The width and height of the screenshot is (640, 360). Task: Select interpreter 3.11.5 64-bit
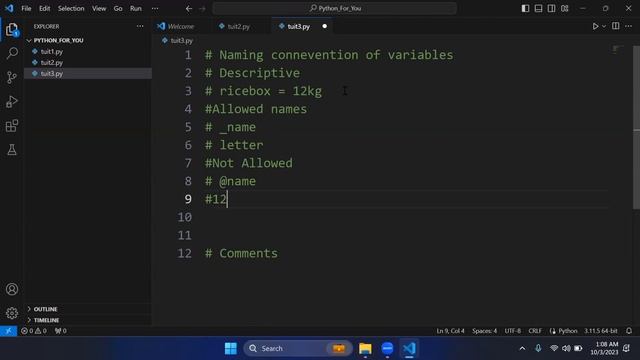click(600, 331)
